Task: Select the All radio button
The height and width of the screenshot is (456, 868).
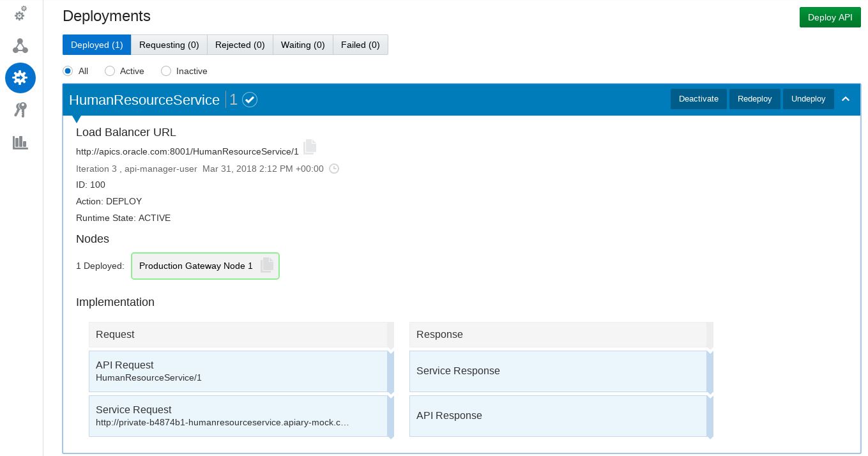Action: pos(68,71)
